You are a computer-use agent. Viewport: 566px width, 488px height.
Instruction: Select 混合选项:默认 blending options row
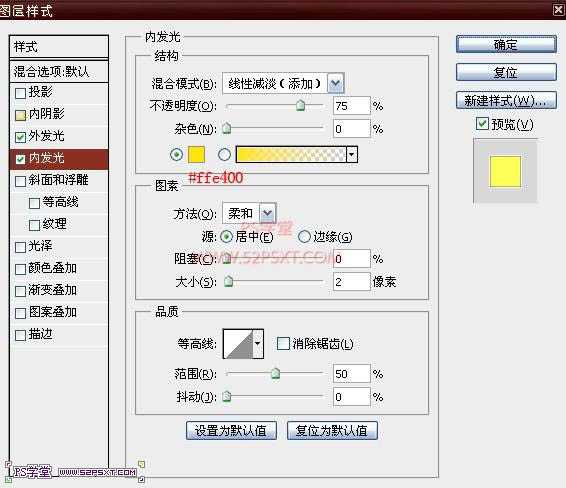(59, 71)
